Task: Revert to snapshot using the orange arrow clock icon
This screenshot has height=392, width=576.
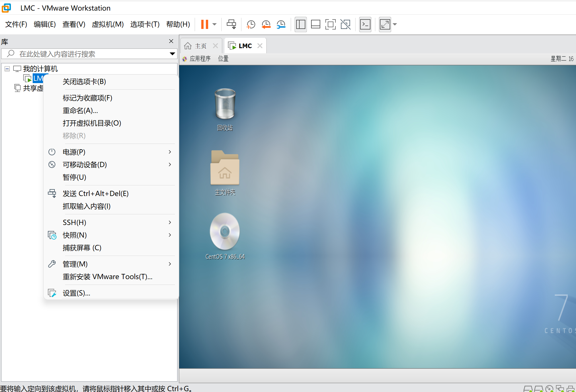Action: pyautogui.click(x=266, y=24)
